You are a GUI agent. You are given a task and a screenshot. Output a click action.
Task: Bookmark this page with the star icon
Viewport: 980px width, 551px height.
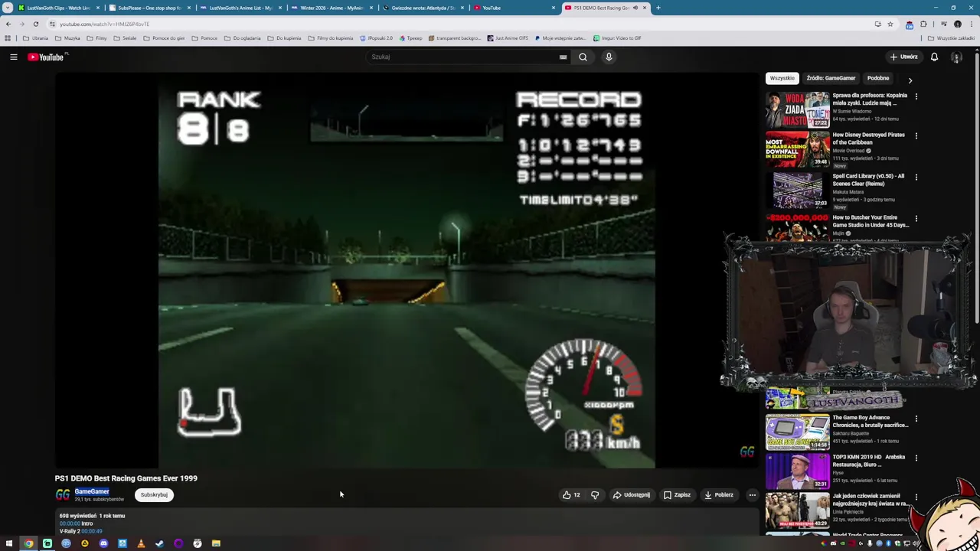click(x=890, y=24)
